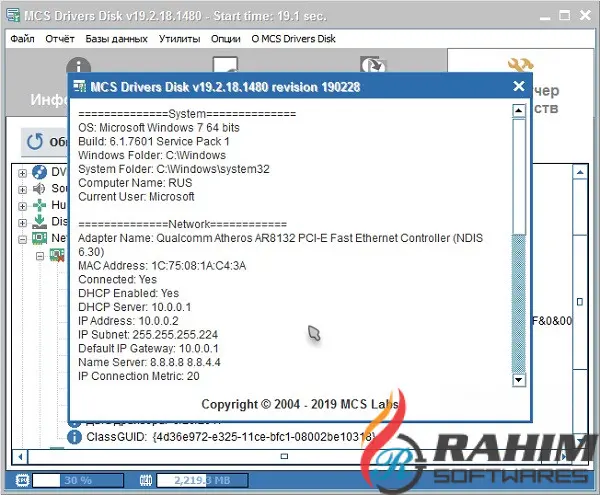Select the Current User: Microsoft line
600x495 pixels.
pos(136,196)
